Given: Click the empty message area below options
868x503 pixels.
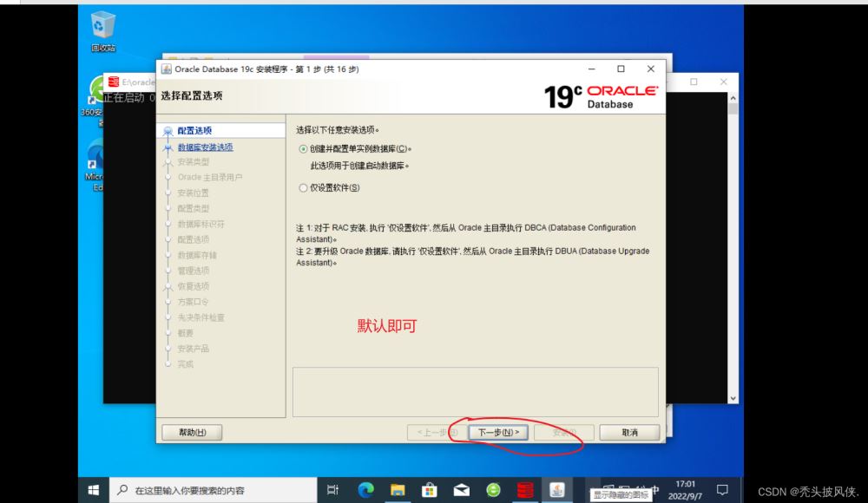Looking at the screenshot, I should tap(476, 392).
